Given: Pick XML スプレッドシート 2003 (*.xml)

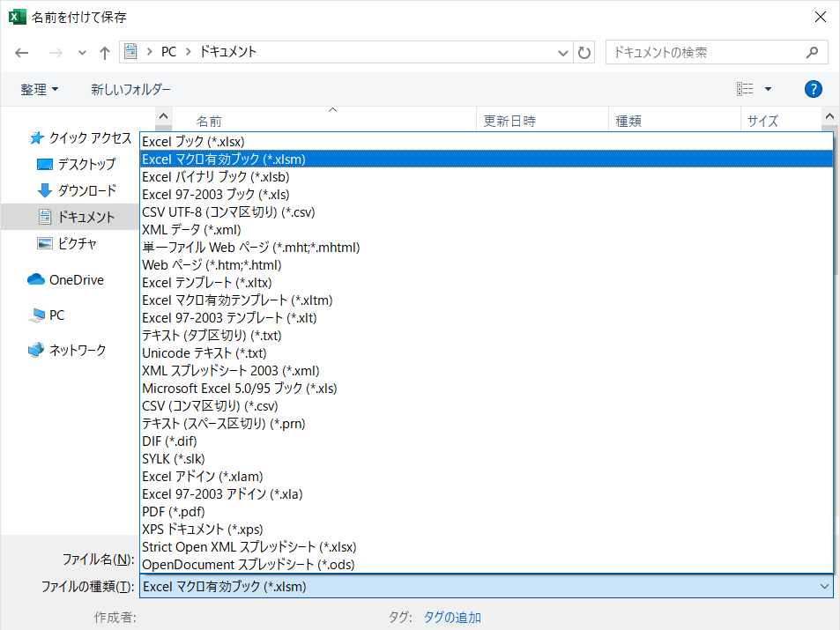Looking at the screenshot, I should (x=487, y=371).
